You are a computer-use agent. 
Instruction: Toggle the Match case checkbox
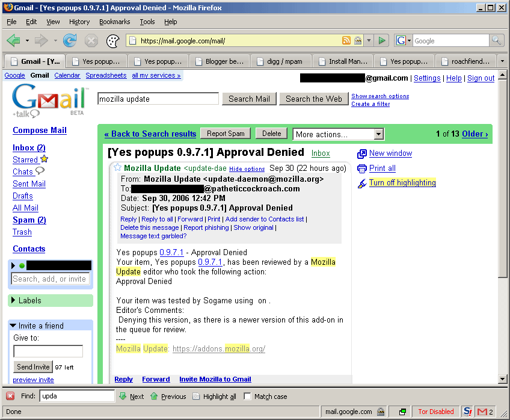click(x=247, y=396)
